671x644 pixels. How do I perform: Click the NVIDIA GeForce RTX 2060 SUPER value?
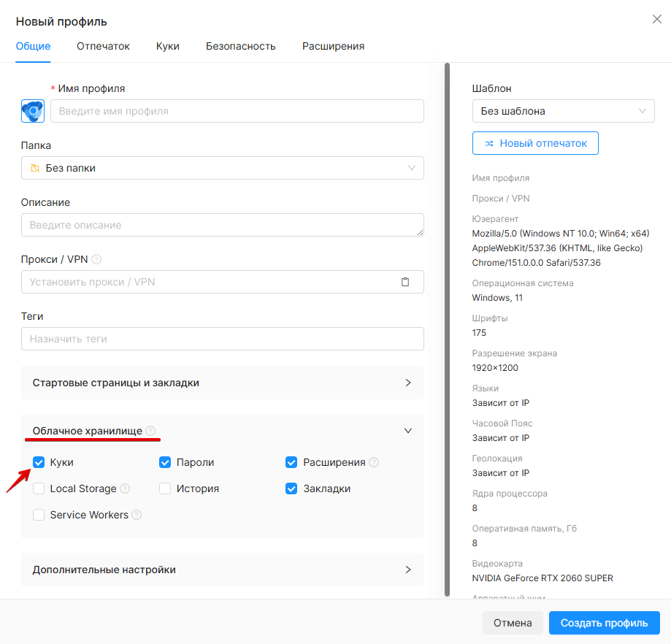[542, 578]
